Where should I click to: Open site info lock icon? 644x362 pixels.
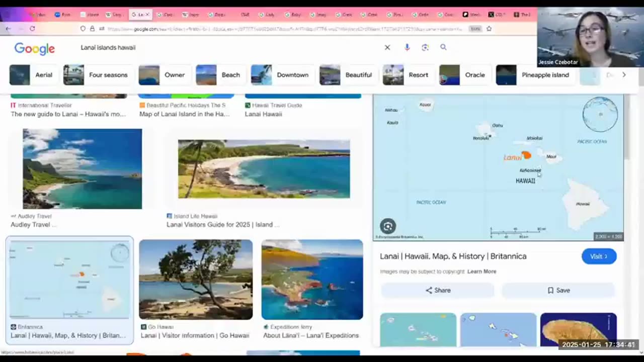pyautogui.click(x=92, y=29)
